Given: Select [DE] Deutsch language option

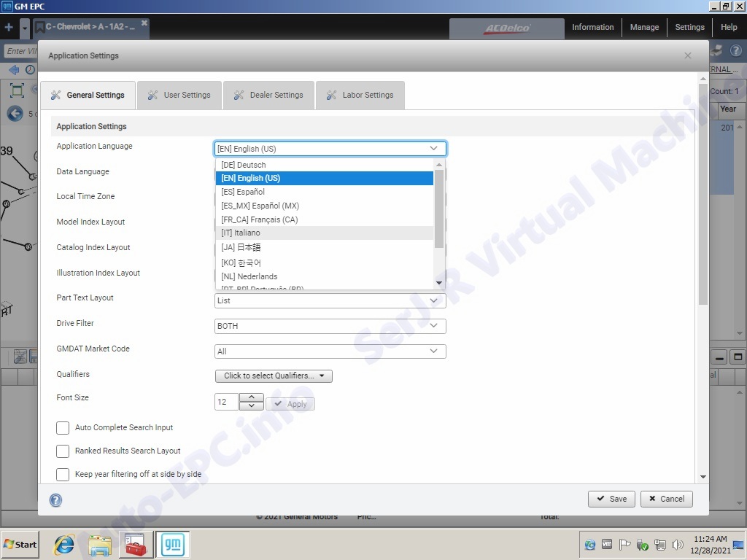Looking at the screenshot, I should [325, 165].
